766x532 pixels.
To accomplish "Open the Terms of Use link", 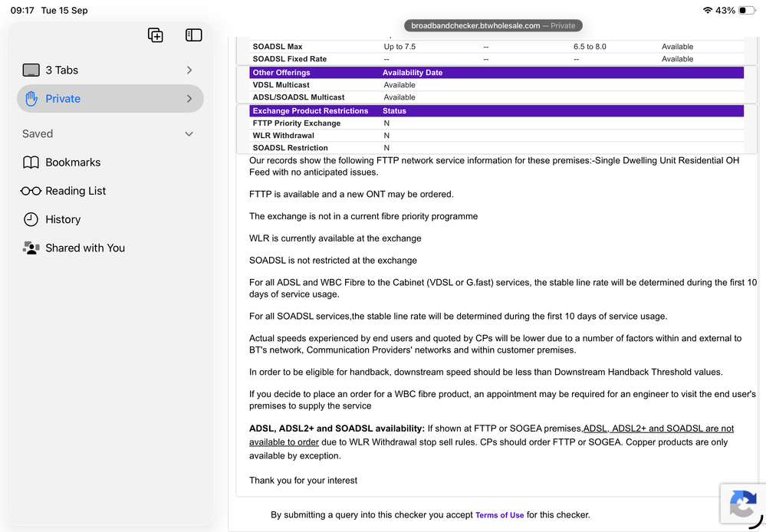I will pos(499,515).
